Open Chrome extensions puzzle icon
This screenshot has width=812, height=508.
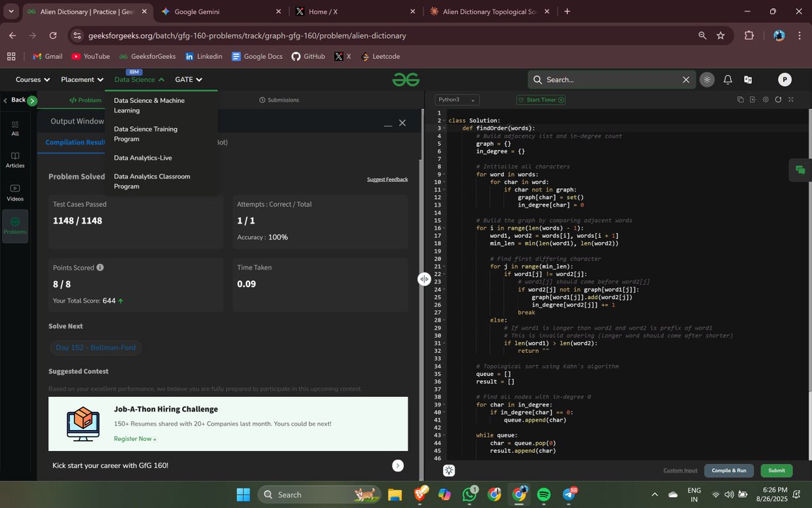click(x=749, y=35)
